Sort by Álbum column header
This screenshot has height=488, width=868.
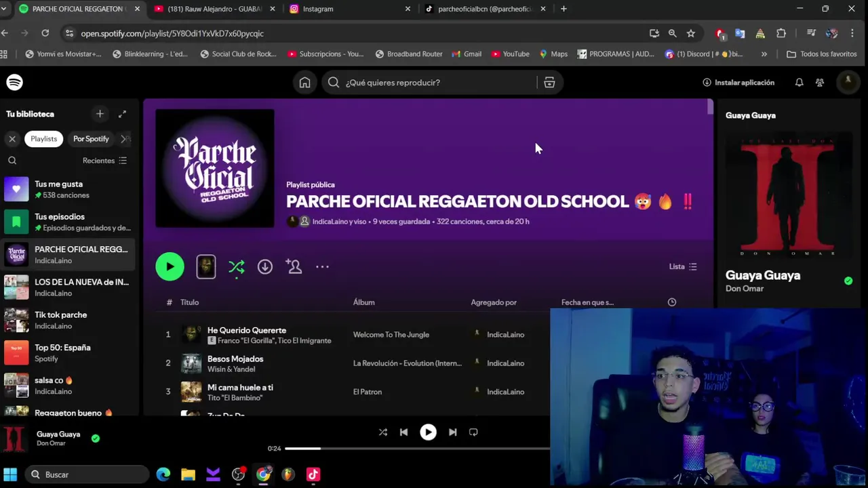tap(363, 302)
